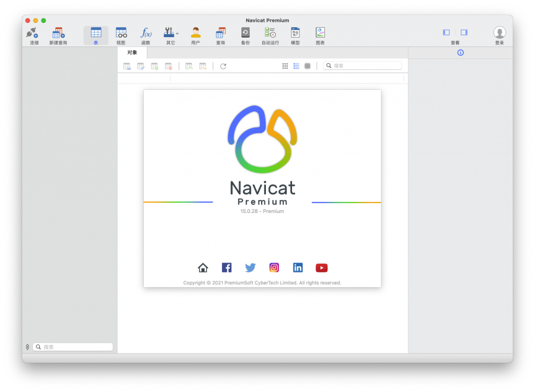This screenshot has height=392, width=535.
Task: Open the 视图 views section
Action: [x=121, y=36]
